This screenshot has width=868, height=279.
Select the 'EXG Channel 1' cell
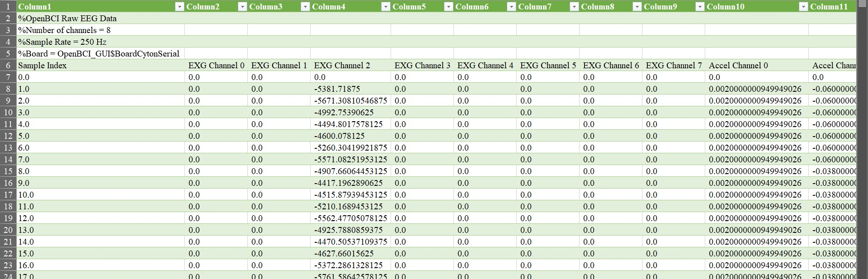[x=279, y=66]
